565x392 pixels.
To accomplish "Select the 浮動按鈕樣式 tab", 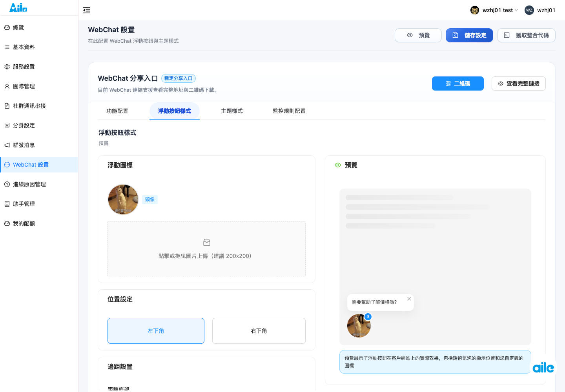I will (x=175, y=111).
